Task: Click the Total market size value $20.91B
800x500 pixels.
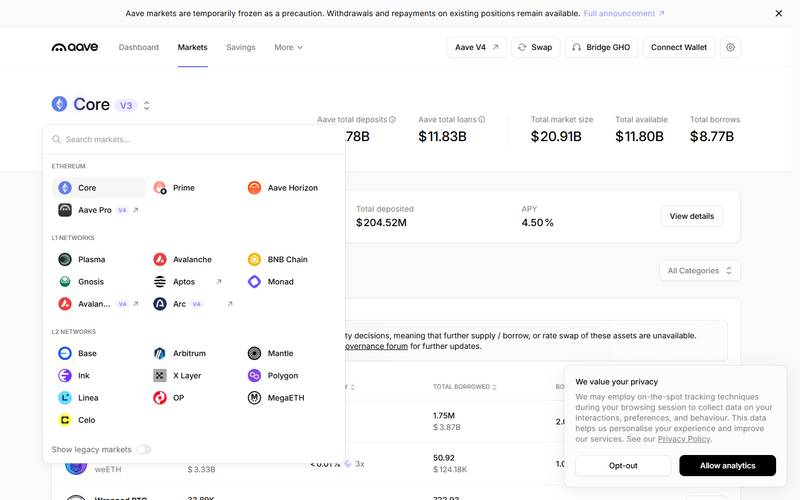Action: [556, 136]
